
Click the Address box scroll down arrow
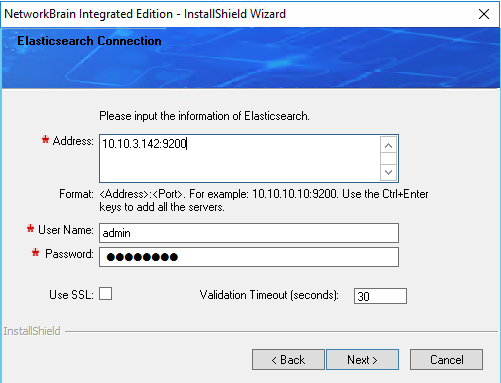388,172
